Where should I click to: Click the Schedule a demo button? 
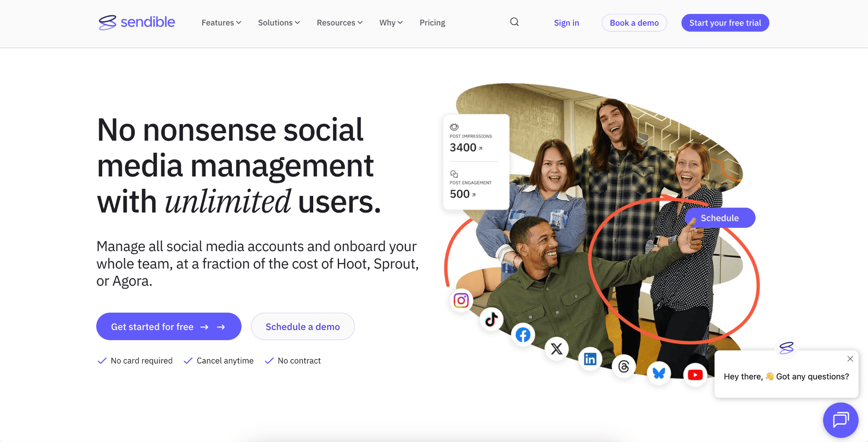click(x=303, y=326)
